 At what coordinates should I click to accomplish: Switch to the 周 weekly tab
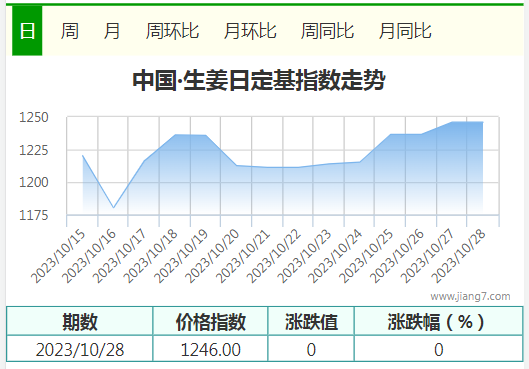[x=70, y=31]
